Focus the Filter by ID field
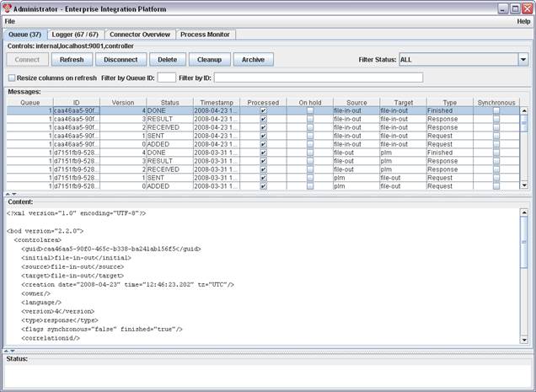 coord(319,78)
